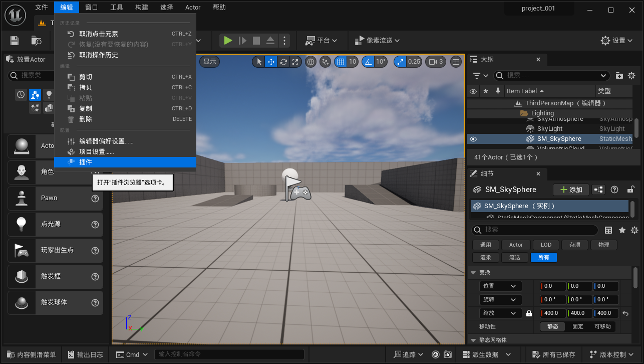Choose 复制 duplicate from Edit menu
This screenshot has width=644, height=364.
pos(125,108)
